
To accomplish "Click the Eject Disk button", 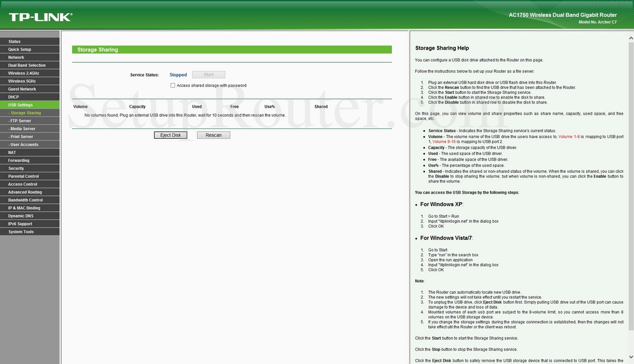I will click(171, 135).
